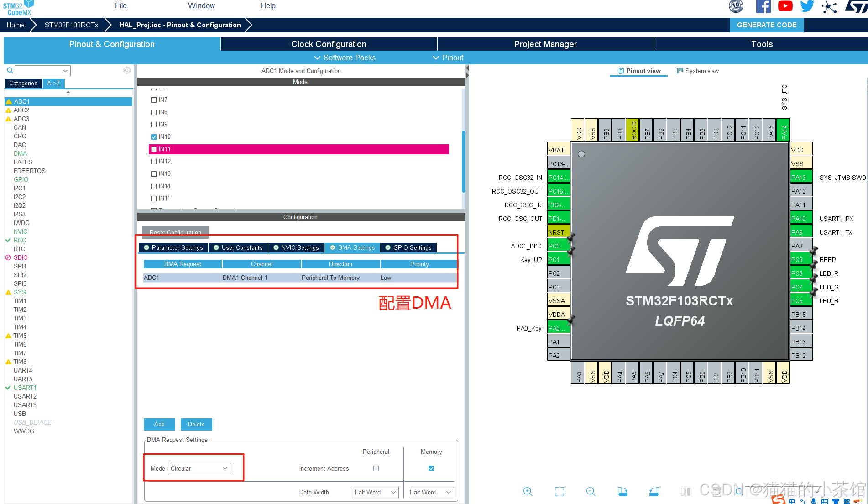Switch to Project Manager tab
The height and width of the screenshot is (504, 868).
[x=545, y=44]
